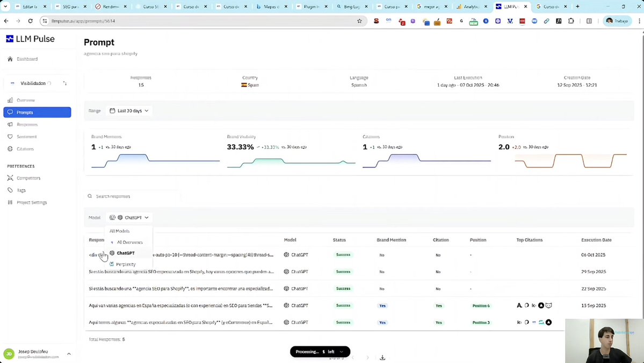Viewport: 644px width, 363px height.
Task: Click the red S extension icon
Action: pos(376,21)
